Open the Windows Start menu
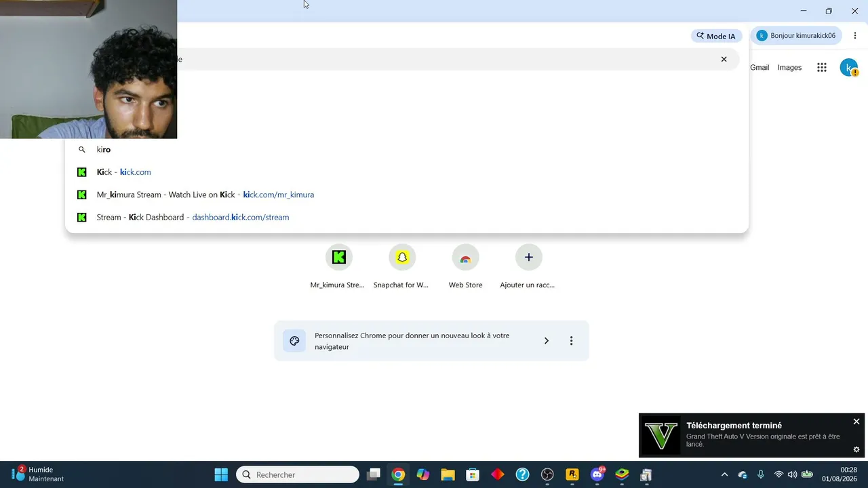Image resolution: width=868 pixels, height=488 pixels. pos(221,474)
